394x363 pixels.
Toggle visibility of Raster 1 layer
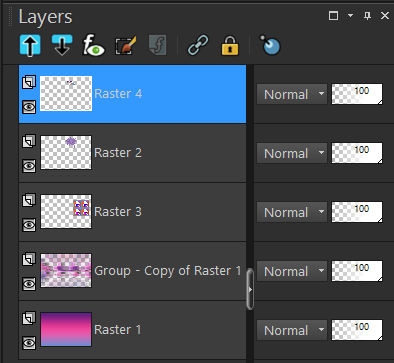(29, 343)
